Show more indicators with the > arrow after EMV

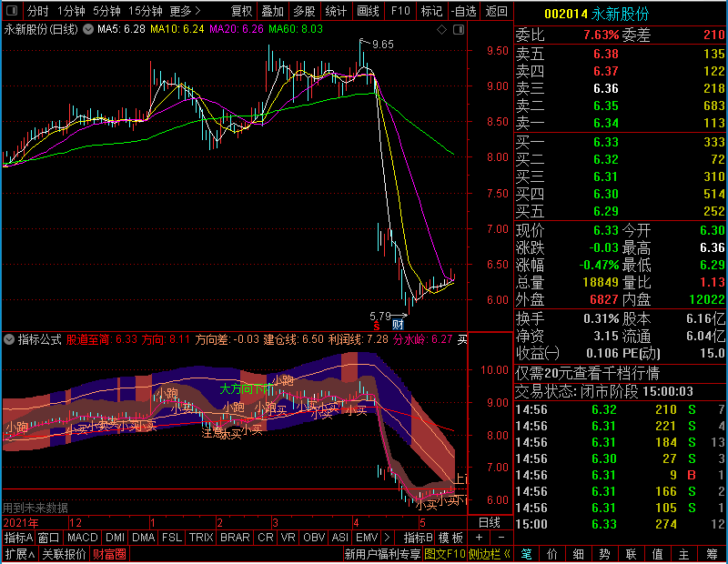click(387, 538)
